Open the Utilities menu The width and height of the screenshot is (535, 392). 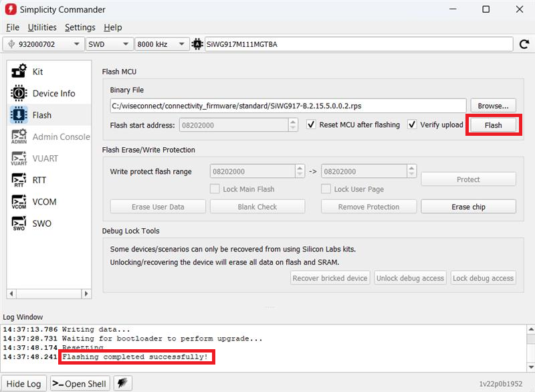(x=42, y=27)
